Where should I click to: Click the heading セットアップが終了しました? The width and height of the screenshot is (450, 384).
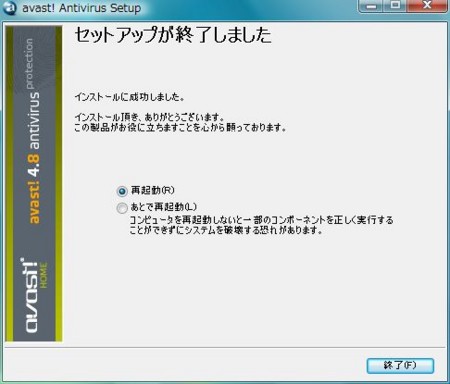(173, 35)
